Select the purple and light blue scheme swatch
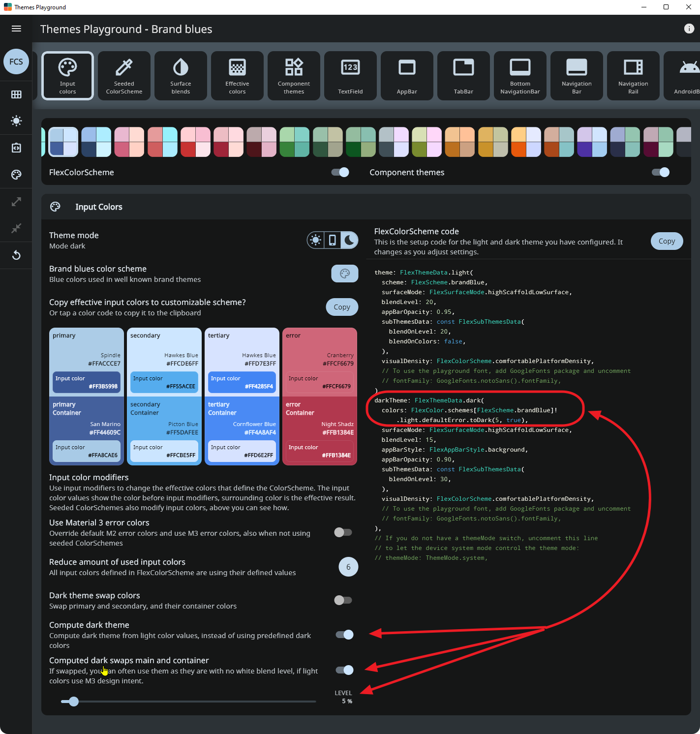 [592, 142]
